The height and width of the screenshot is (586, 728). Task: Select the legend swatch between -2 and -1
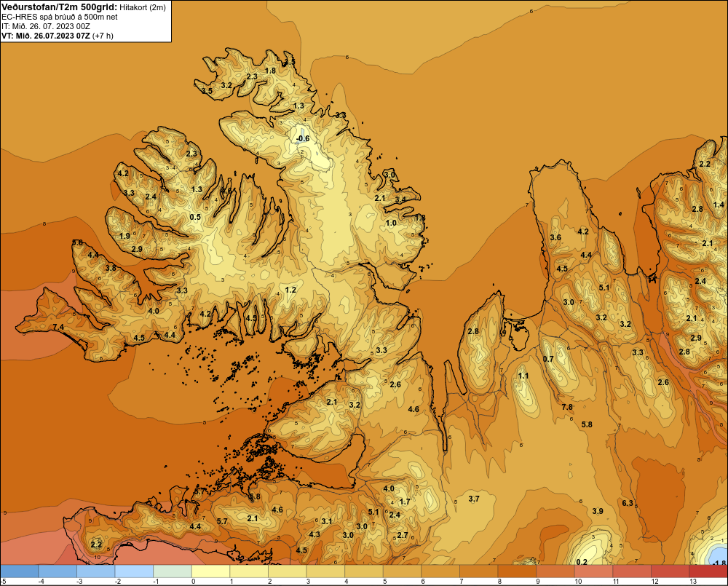[134, 571]
